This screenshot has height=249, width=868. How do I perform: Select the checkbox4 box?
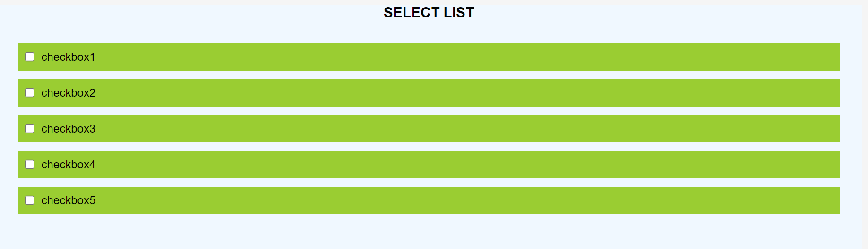tap(30, 165)
